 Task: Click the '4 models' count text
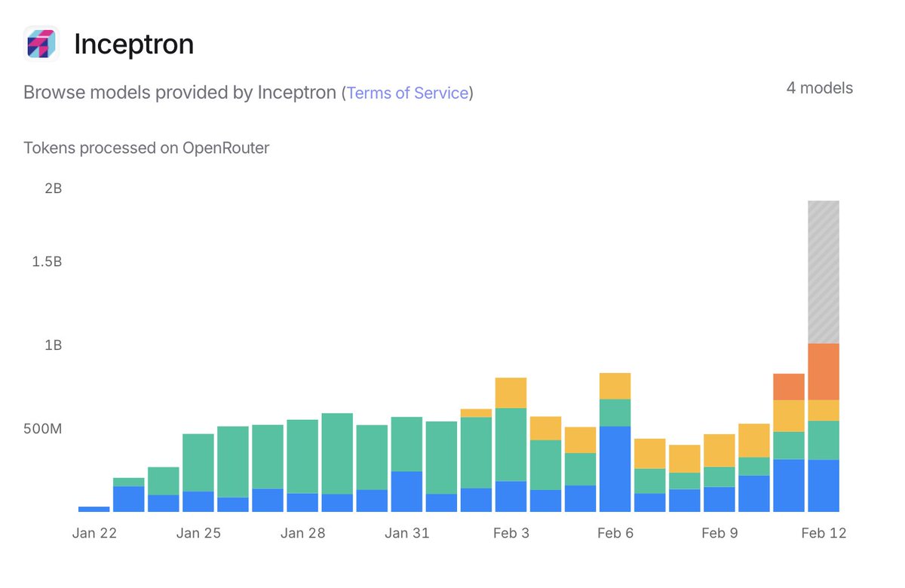(820, 88)
